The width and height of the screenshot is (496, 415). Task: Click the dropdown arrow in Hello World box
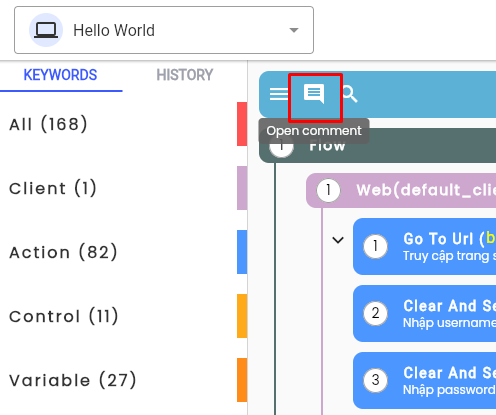[x=294, y=30]
